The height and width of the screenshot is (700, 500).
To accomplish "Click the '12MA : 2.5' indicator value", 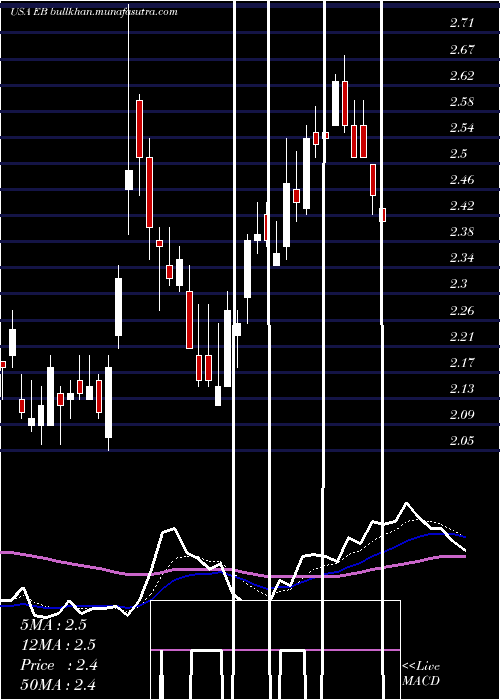I will click(58, 645).
